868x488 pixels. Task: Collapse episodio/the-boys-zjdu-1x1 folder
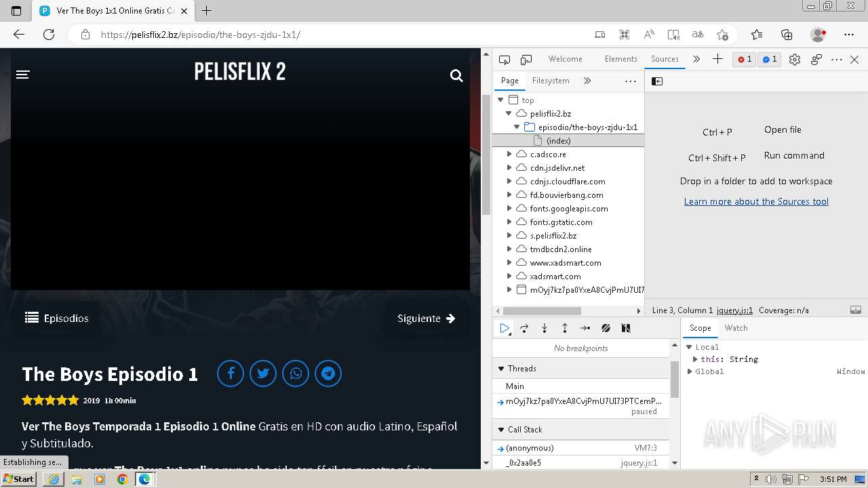coord(517,127)
